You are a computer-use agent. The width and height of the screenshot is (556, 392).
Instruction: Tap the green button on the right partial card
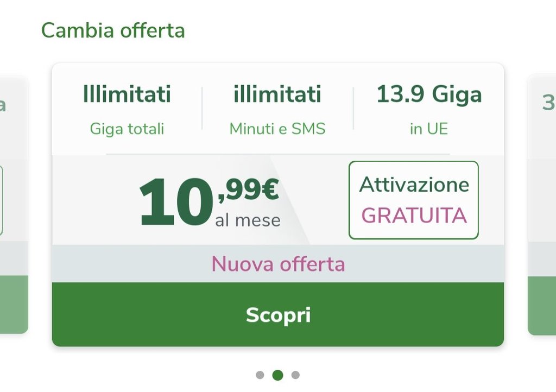point(542,305)
